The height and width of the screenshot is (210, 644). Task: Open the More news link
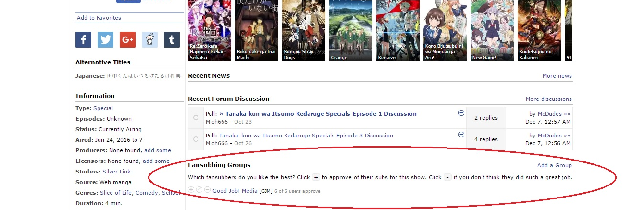pos(557,76)
